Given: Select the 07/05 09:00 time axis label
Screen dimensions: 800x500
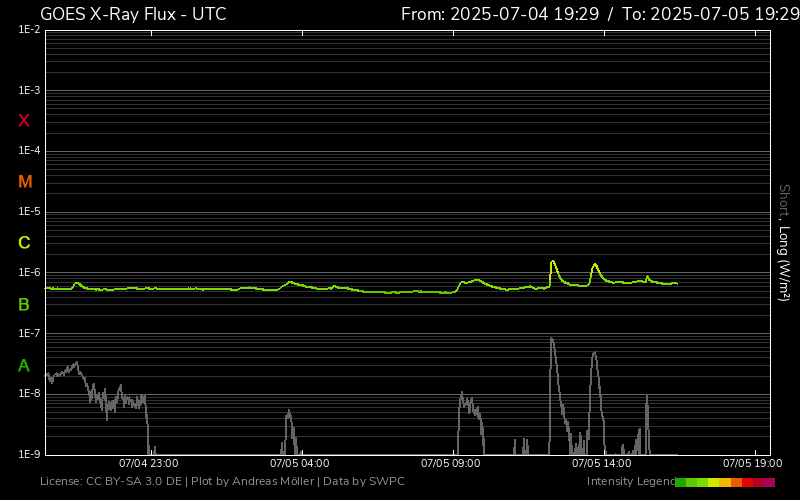Looking at the screenshot, I should [450, 464].
